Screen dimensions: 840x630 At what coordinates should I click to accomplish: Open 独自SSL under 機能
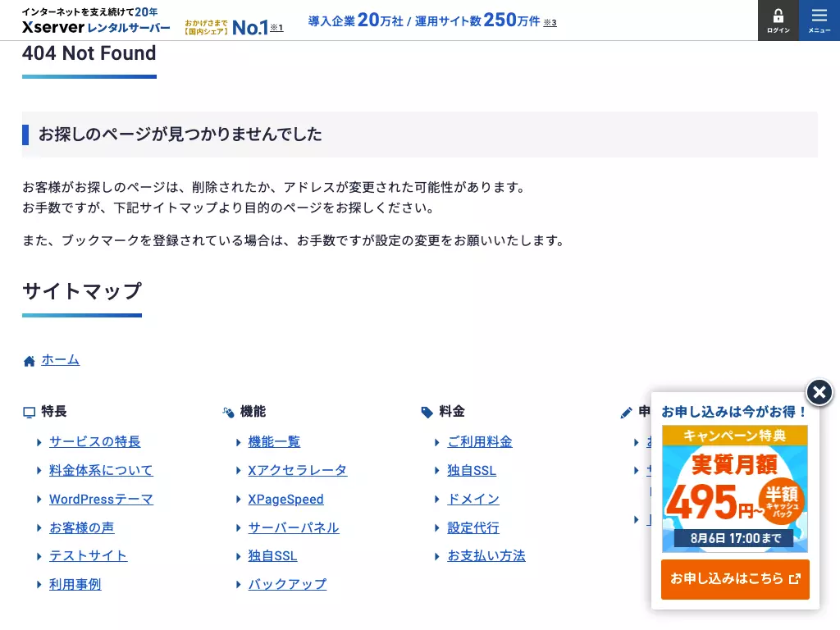click(272, 556)
